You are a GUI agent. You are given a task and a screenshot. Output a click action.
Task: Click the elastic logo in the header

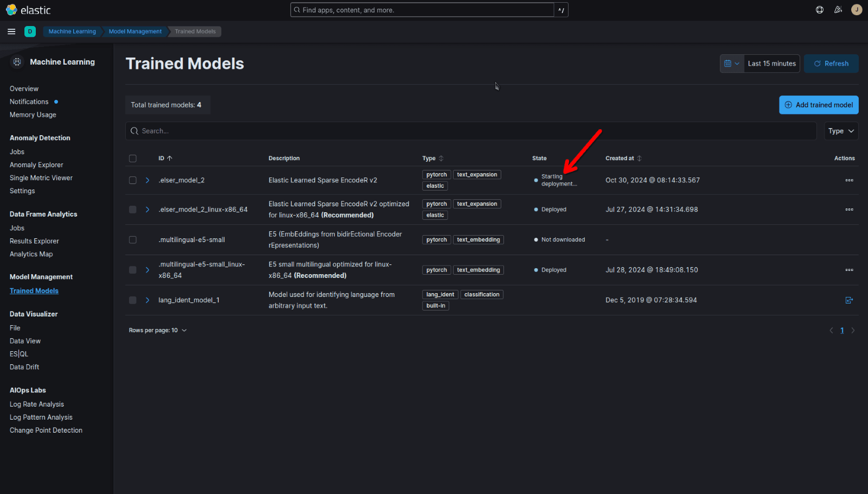tap(28, 9)
